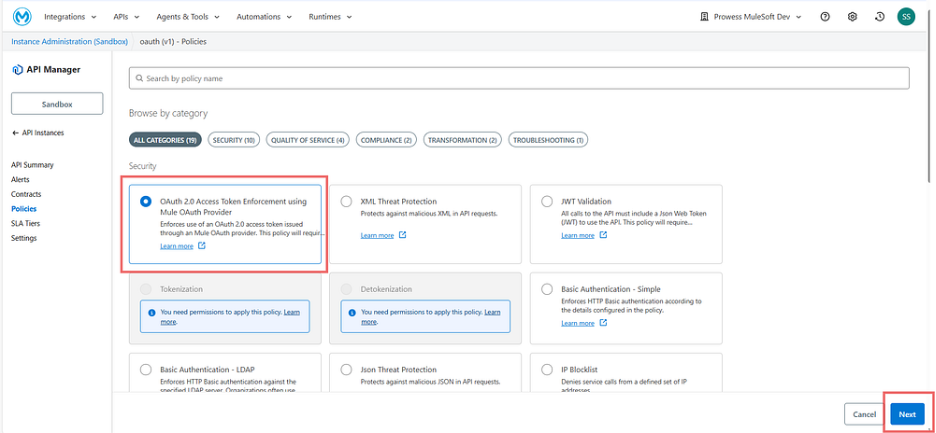936x433 pixels.
Task: Select the XML Threat Protection radio button
Action: coord(346,202)
